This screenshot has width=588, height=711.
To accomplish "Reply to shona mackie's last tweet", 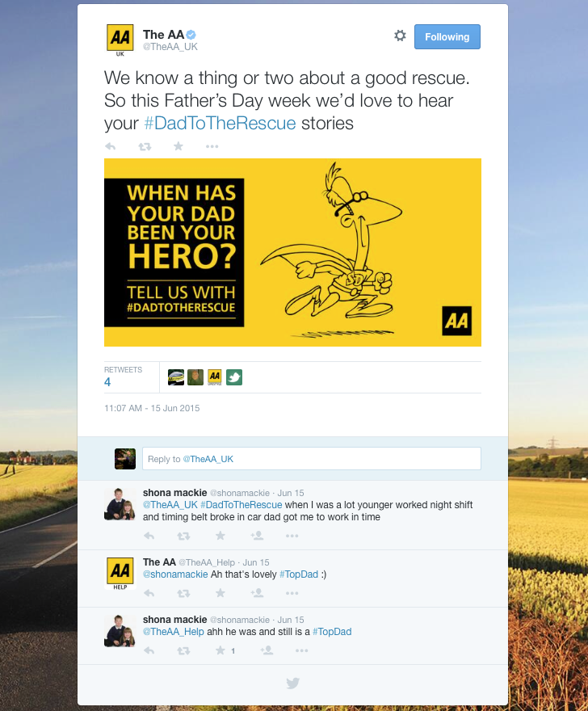I will pyautogui.click(x=149, y=650).
